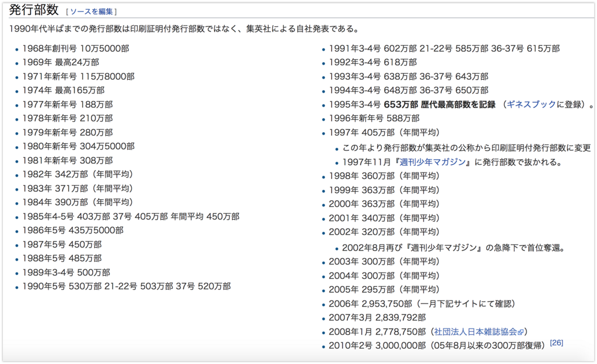Select the 1993年3-4号 638万部 entry
Viewport: 597px width, 364px height.
point(409,76)
